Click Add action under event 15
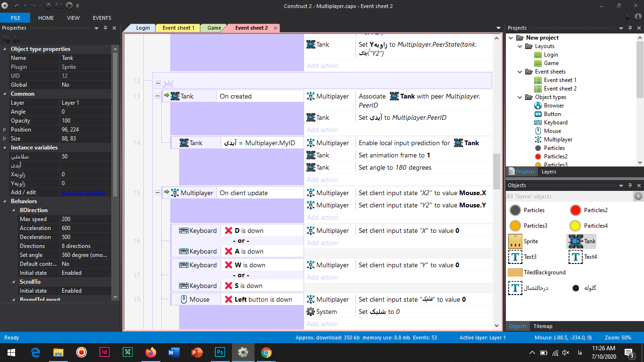 coord(322,217)
